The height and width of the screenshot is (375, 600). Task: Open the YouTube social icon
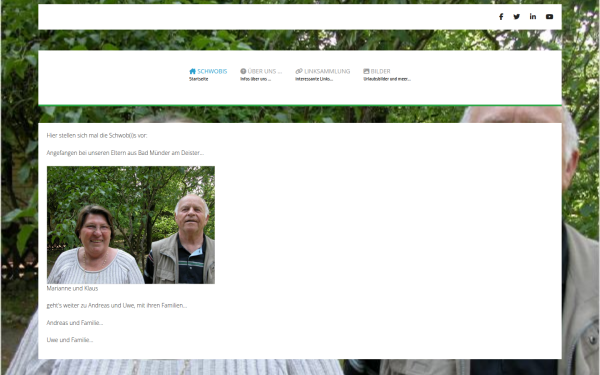click(x=549, y=16)
